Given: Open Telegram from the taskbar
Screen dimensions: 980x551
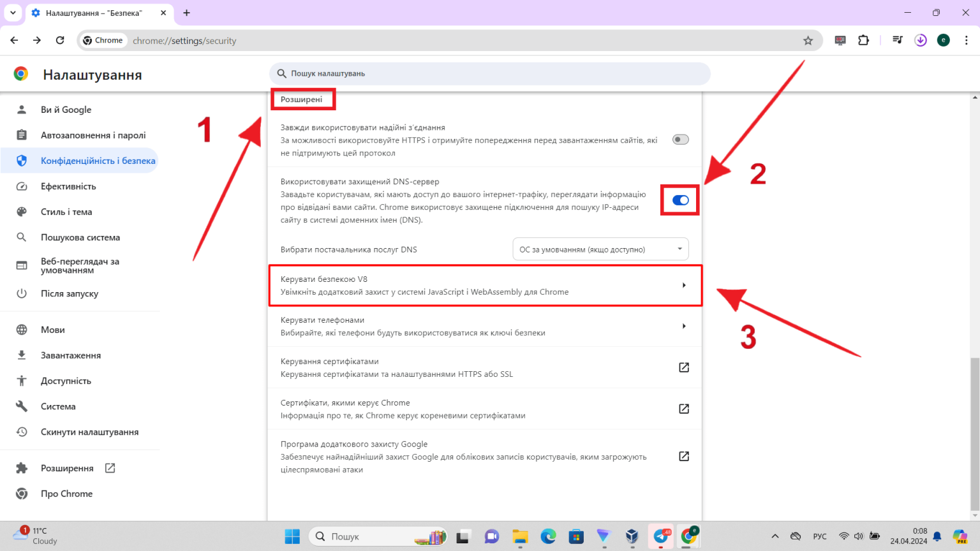Looking at the screenshot, I should (660, 536).
